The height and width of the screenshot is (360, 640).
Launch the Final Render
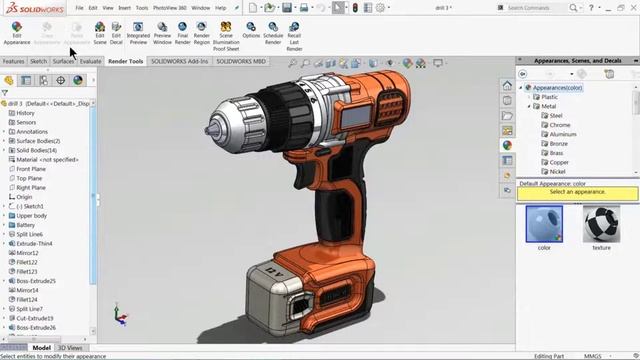pyautogui.click(x=182, y=33)
